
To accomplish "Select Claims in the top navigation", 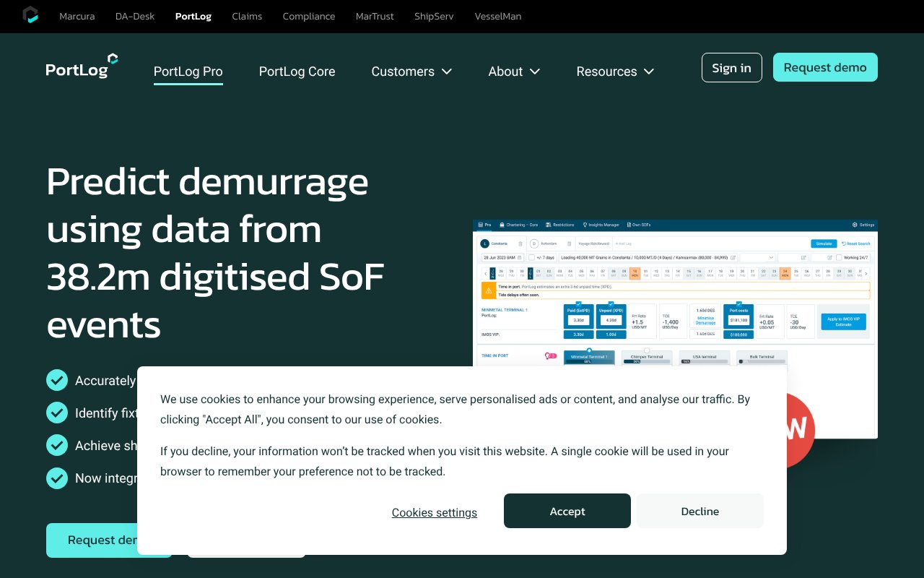I will pyautogui.click(x=247, y=16).
